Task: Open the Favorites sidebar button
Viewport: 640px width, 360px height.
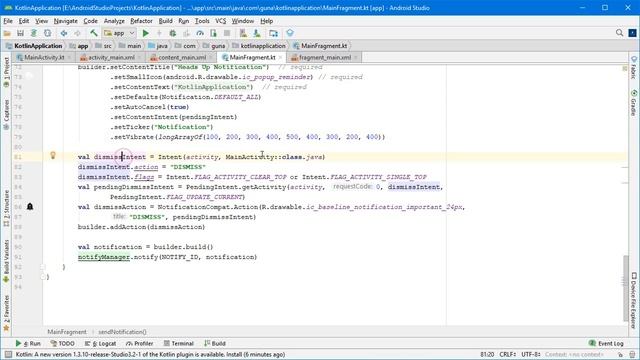Action: [x=6, y=312]
